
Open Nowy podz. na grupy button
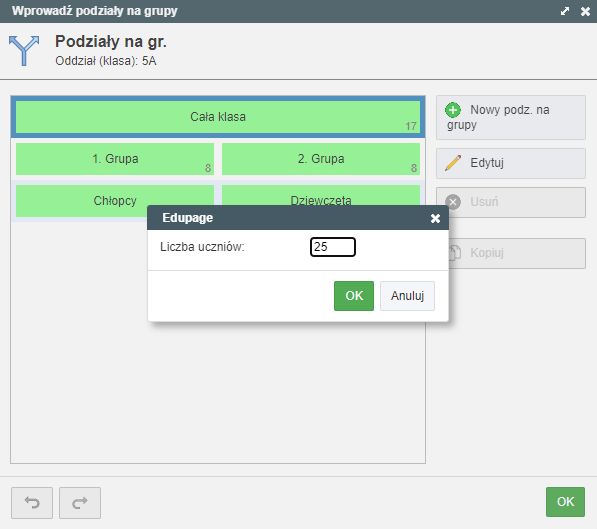pos(511,117)
